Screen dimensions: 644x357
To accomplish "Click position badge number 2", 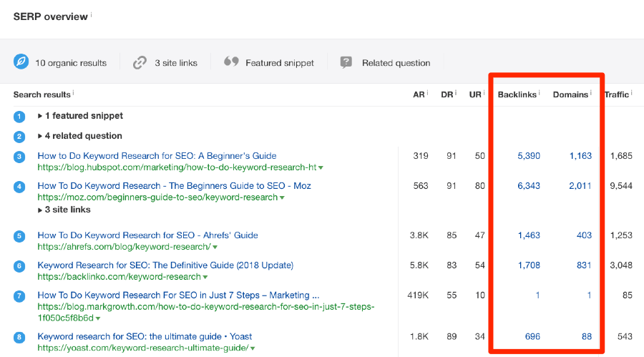I will [x=19, y=137].
